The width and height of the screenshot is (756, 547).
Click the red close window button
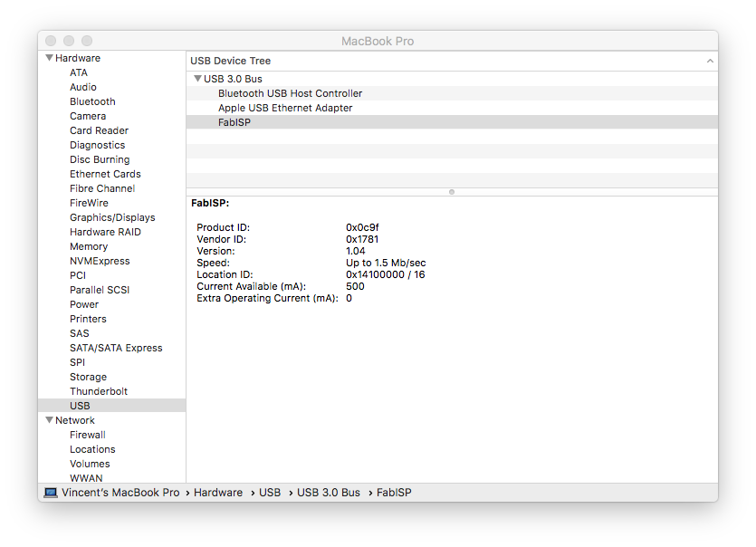point(51,41)
